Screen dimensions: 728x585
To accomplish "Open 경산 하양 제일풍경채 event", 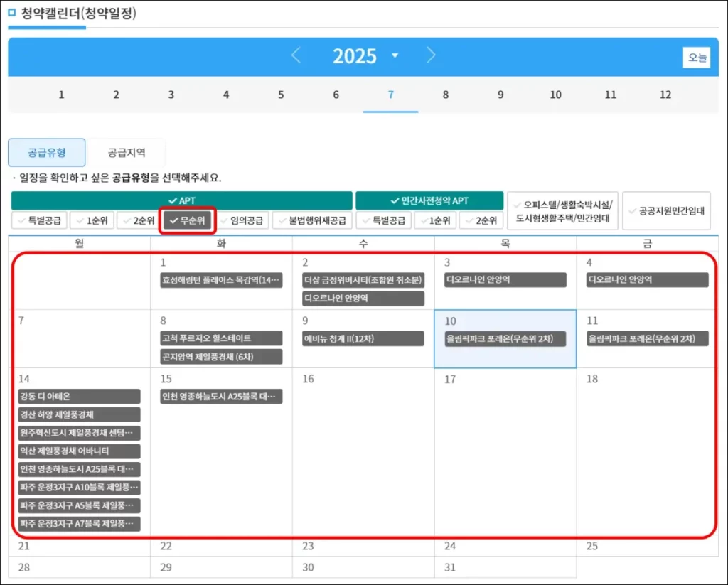I will [x=80, y=414].
